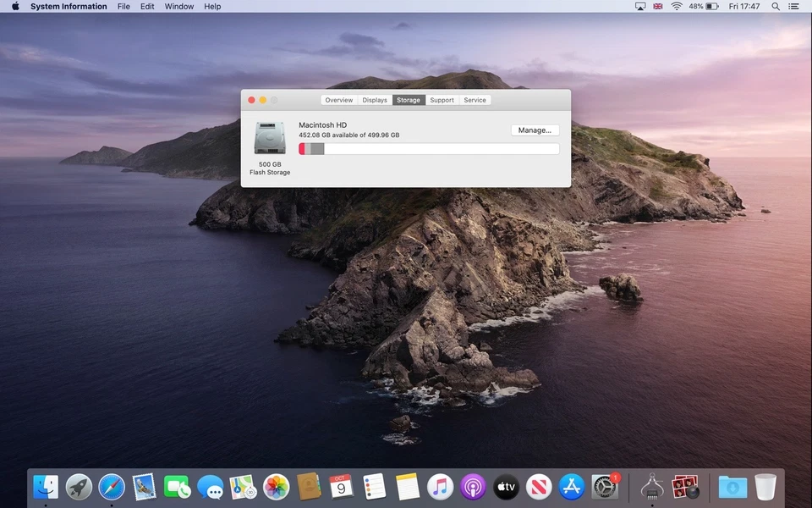Open the Apple menu
812x508 pixels.
(15, 6)
